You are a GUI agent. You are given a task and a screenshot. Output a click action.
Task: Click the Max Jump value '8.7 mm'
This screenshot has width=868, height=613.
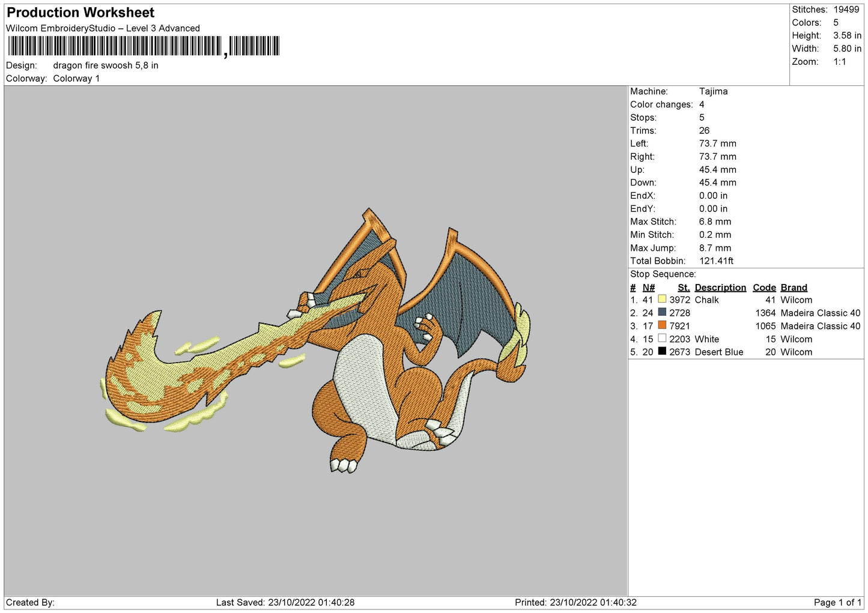coord(715,248)
